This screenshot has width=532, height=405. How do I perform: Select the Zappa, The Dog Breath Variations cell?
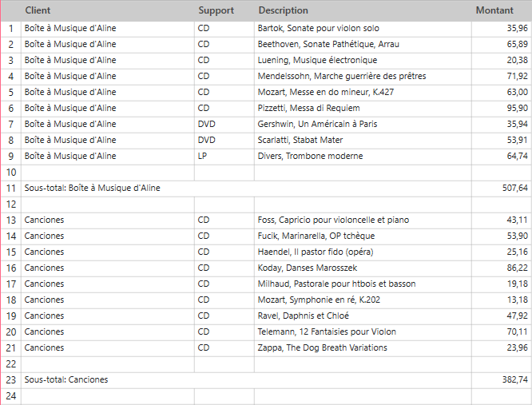[x=322, y=347]
